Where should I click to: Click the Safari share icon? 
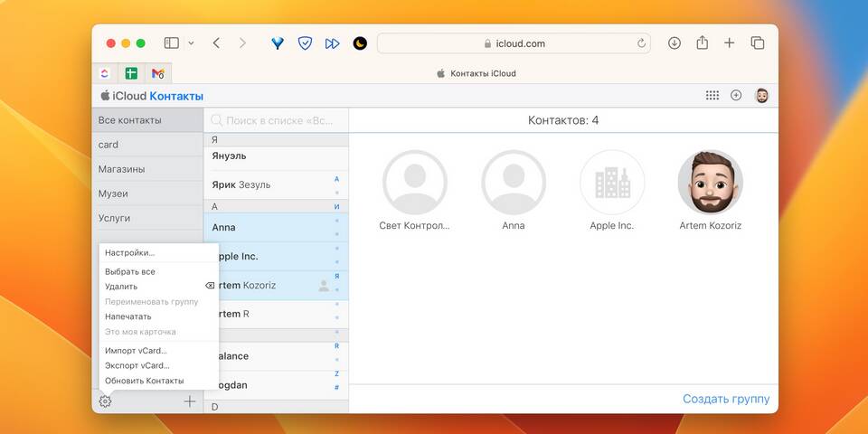point(702,43)
